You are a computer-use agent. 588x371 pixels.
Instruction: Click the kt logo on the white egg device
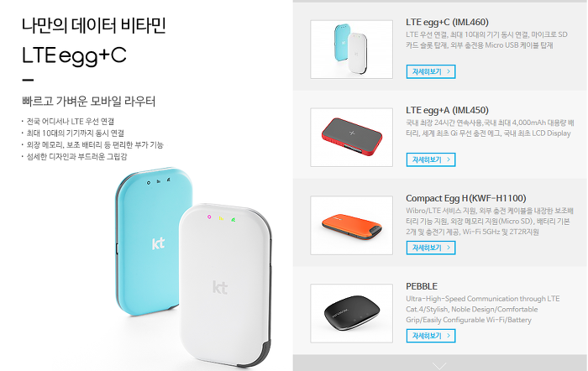pyautogui.click(x=220, y=287)
